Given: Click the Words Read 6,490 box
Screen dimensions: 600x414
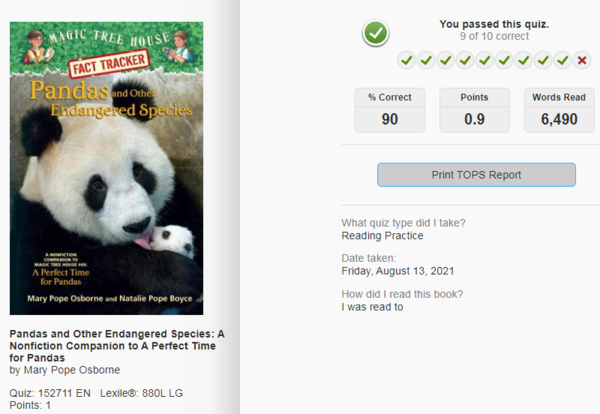Looking at the screenshot, I should tap(559, 110).
